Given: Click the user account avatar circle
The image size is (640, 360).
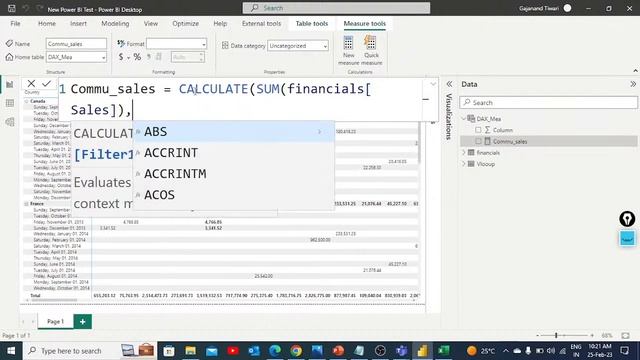Looking at the screenshot, I should (x=567, y=8).
